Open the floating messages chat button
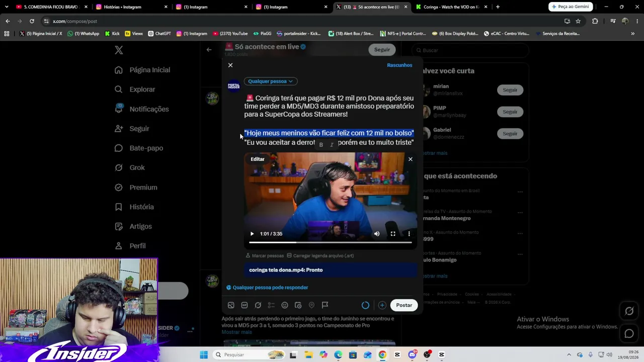644x362 pixels. coord(629,334)
